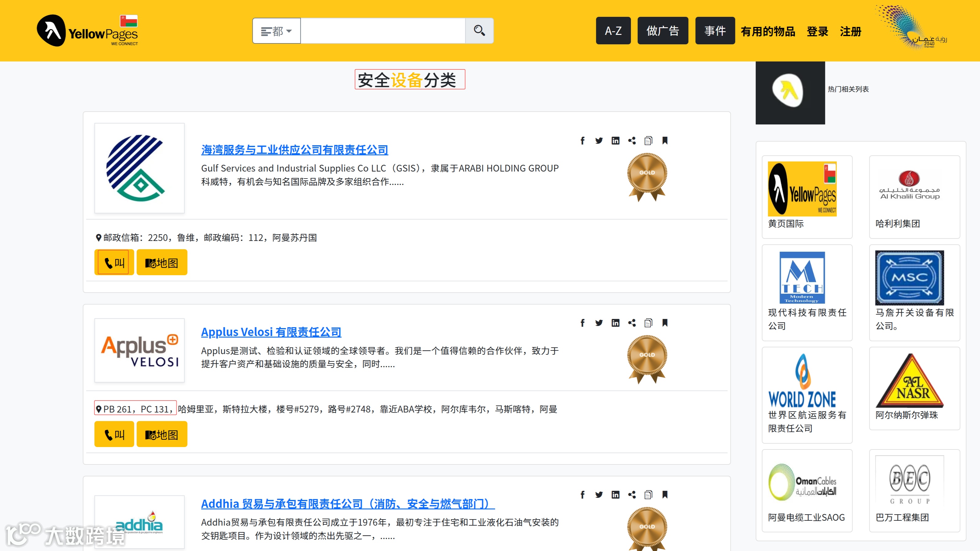Click inside the search text field
This screenshot has height=551, width=980.
[x=382, y=31]
